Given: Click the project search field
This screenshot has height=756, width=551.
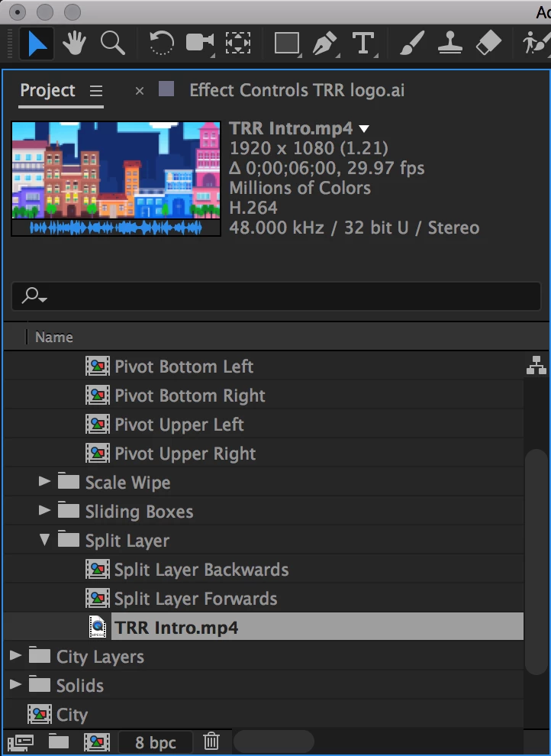Looking at the screenshot, I should 276,296.
